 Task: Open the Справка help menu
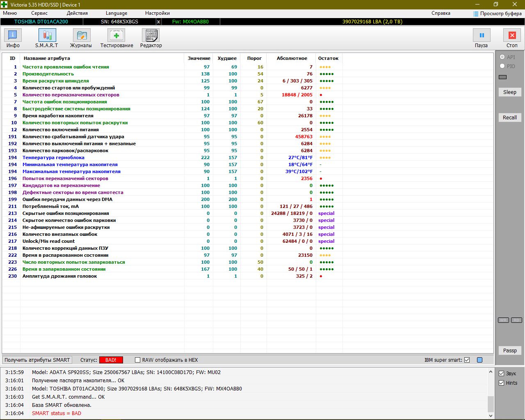coord(441,13)
